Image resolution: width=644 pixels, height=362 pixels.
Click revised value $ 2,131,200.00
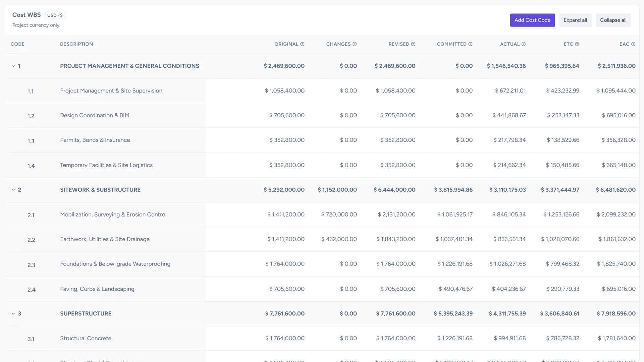coord(396,215)
